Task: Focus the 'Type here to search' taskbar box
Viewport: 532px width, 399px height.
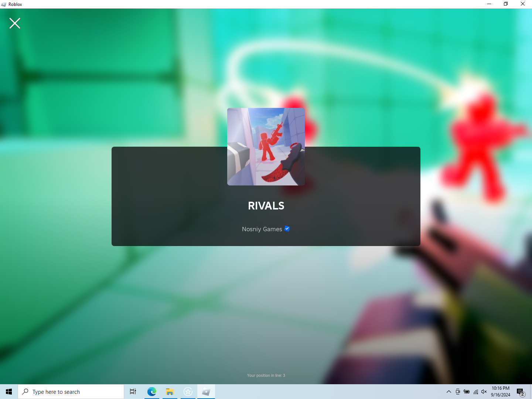Action: pyautogui.click(x=71, y=392)
